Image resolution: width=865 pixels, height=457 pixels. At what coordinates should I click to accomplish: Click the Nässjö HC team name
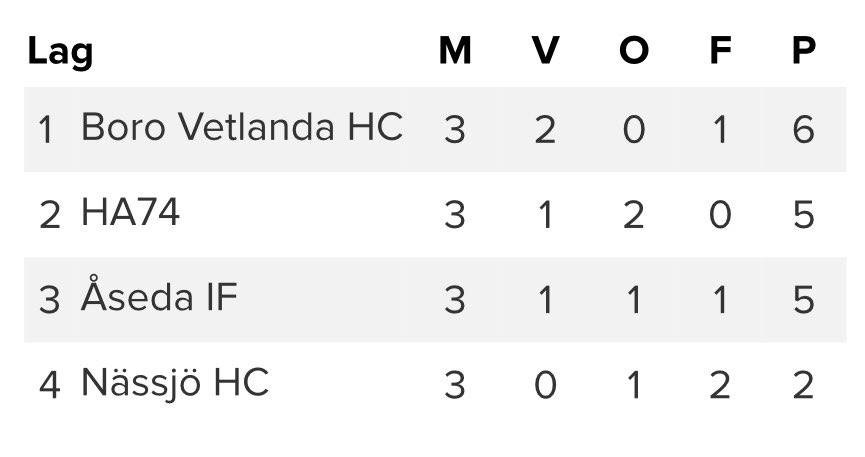coord(174,383)
